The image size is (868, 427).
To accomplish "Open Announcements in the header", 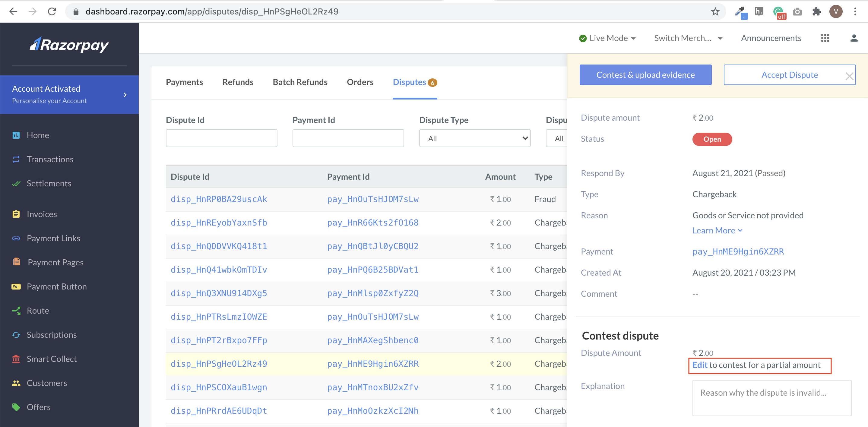I will point(771,38).
